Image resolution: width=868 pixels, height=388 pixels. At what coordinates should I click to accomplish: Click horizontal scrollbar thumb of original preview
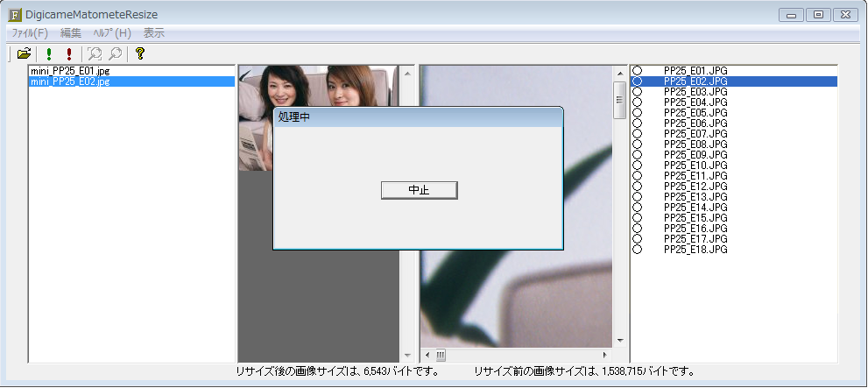[x=440, y=355]
